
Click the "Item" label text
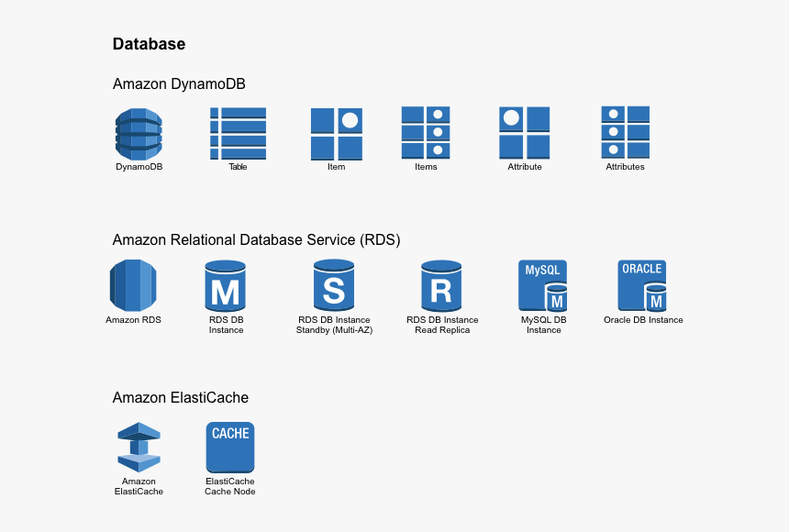tap(336, 167)
